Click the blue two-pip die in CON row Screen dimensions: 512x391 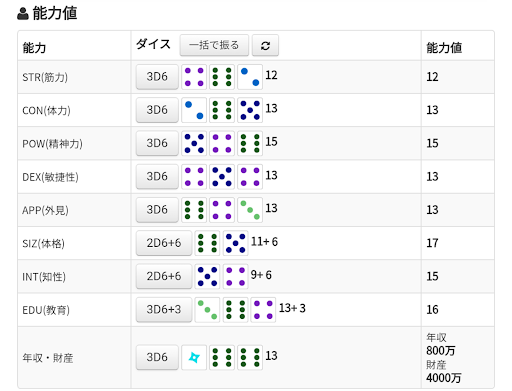click(194, 110)
